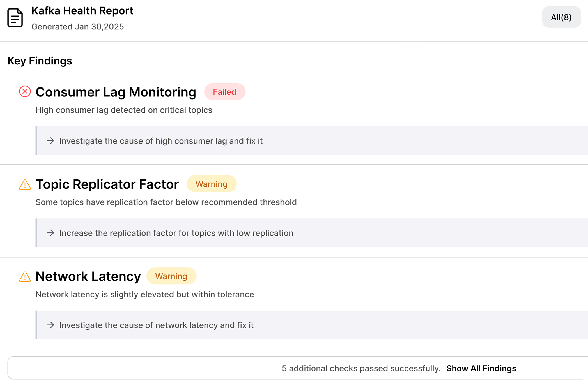The width and height of the screenshot is (588, 388).
Task: Select the Consumer Lag Monitoring heading
Action: pos(116,92)
